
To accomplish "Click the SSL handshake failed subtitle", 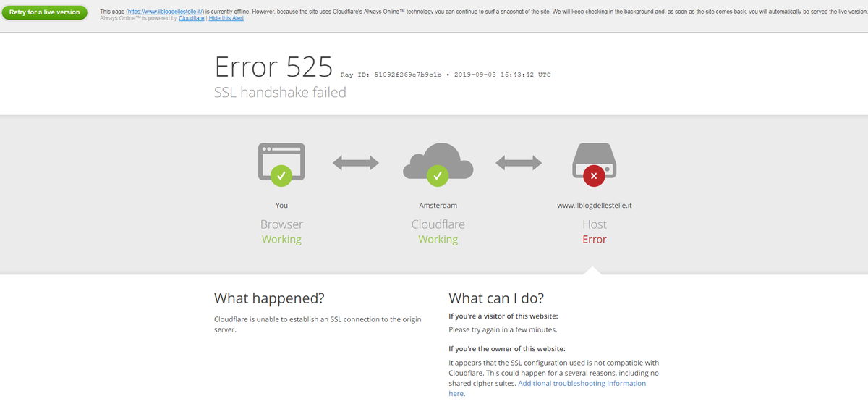I will tap(280, 92).
